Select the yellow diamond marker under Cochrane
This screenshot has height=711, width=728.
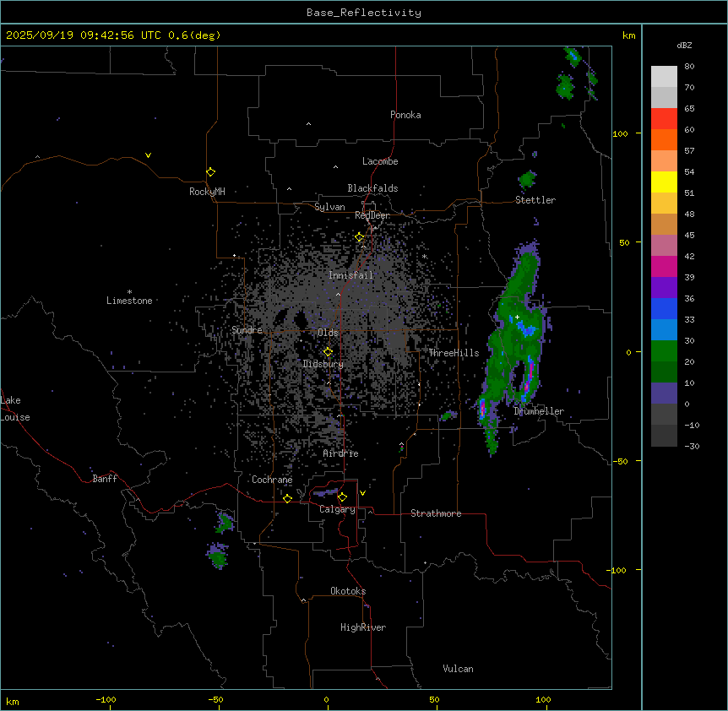(287, 498)
